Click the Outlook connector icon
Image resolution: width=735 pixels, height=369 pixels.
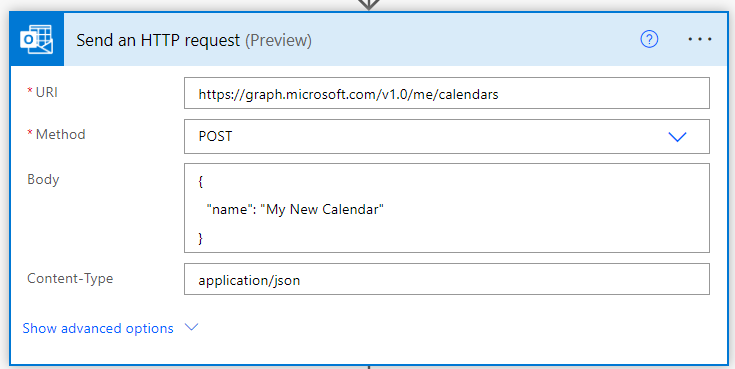point(37,39)
